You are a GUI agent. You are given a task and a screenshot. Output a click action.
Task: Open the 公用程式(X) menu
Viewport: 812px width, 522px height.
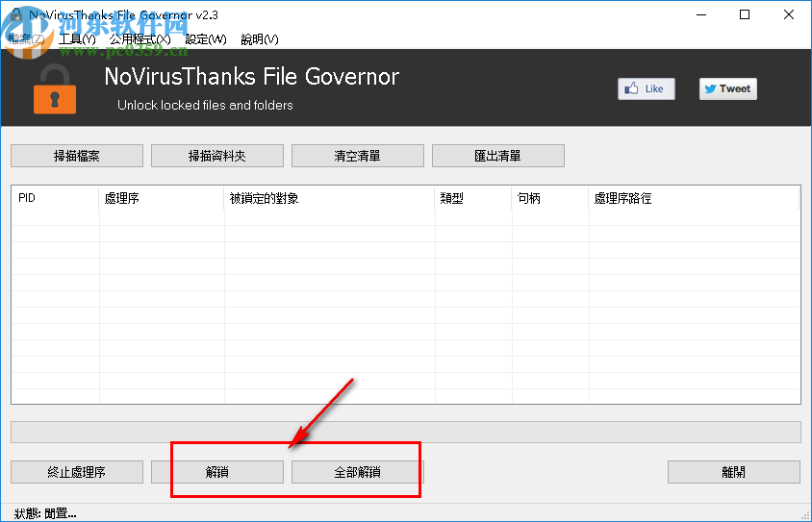(x=140, y=39)
